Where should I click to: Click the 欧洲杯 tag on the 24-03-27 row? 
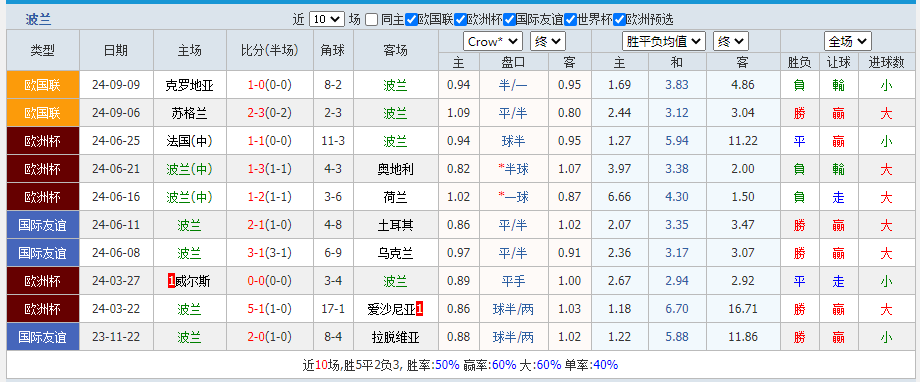tap(43, 281)
